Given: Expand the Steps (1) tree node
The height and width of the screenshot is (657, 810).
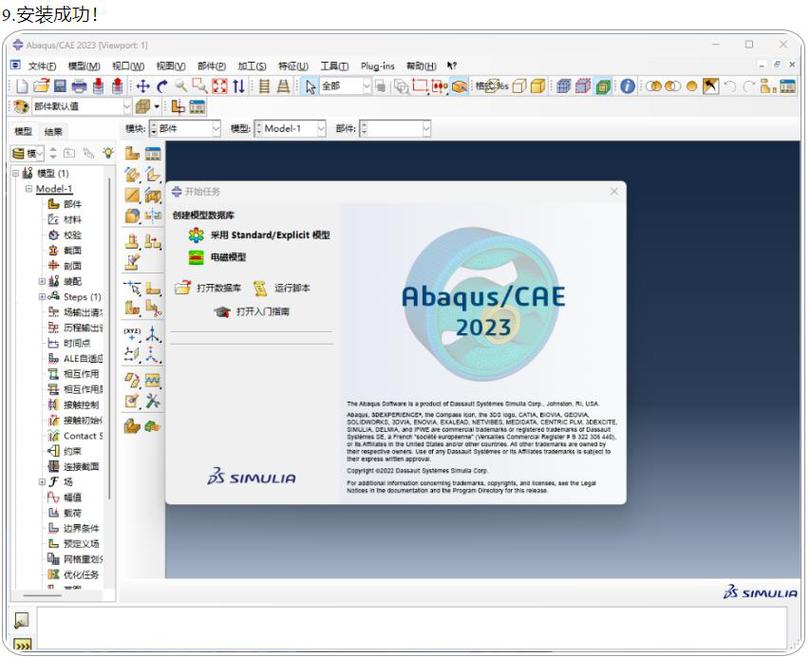Looking at the screenshot, I should tap(42, 296).
